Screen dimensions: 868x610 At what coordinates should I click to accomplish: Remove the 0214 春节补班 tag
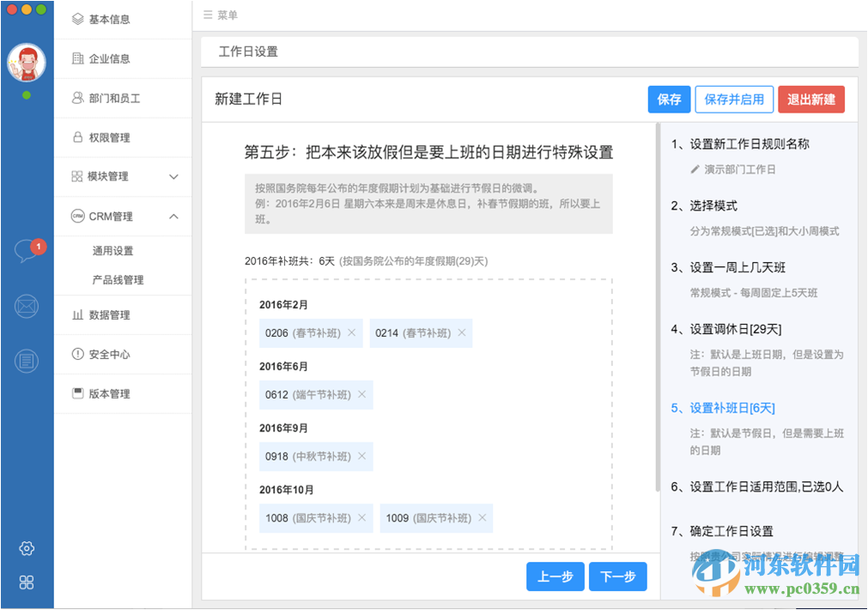point(462,332)
